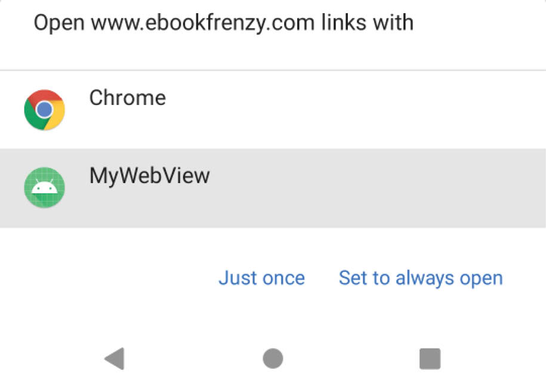Confirm opening the link only this time
Screen dimensions: 546x392
click(262, 278)
